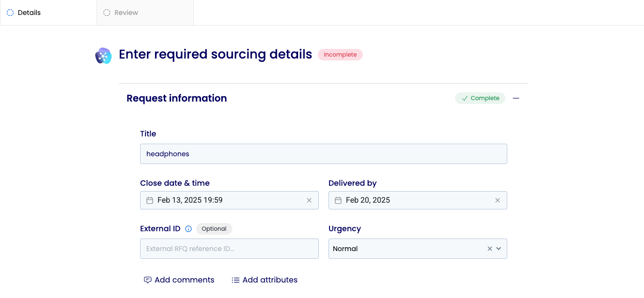Click the Incomplete status badge
This screenshot has height=298, width=644.
pyautogui.click(x=340, y=55)
